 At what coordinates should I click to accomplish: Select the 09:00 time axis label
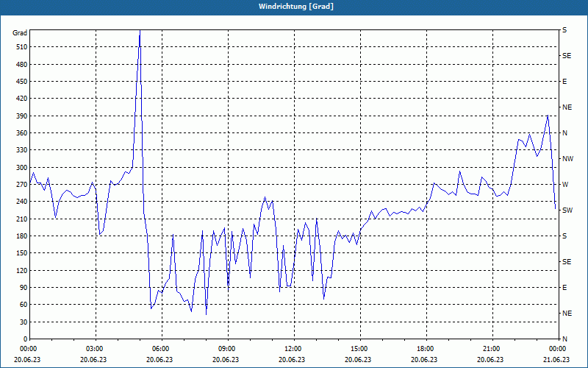click(x=228, y=349)
